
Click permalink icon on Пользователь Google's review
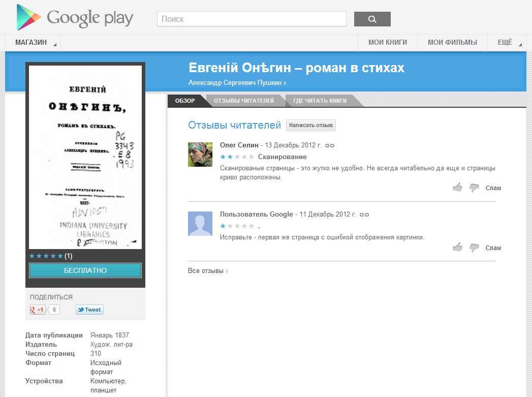point(364,215)
